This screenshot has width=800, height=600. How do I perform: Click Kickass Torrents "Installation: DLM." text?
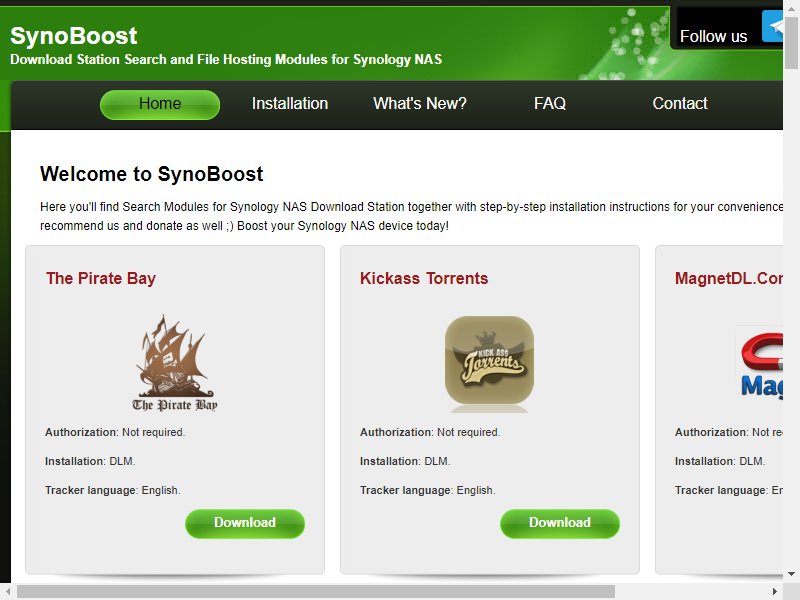point(405,461)
